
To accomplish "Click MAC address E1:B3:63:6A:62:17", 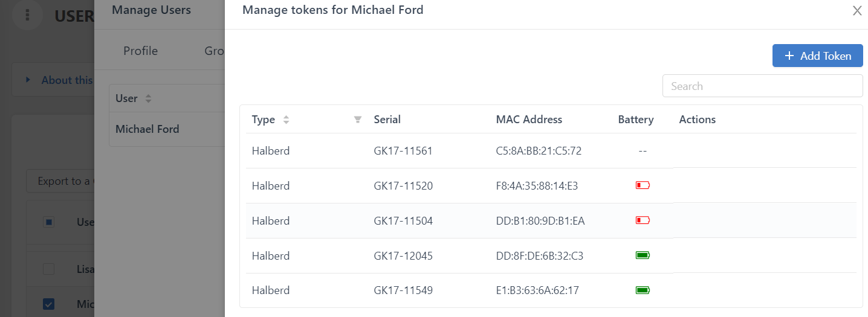I will (537, 290).
